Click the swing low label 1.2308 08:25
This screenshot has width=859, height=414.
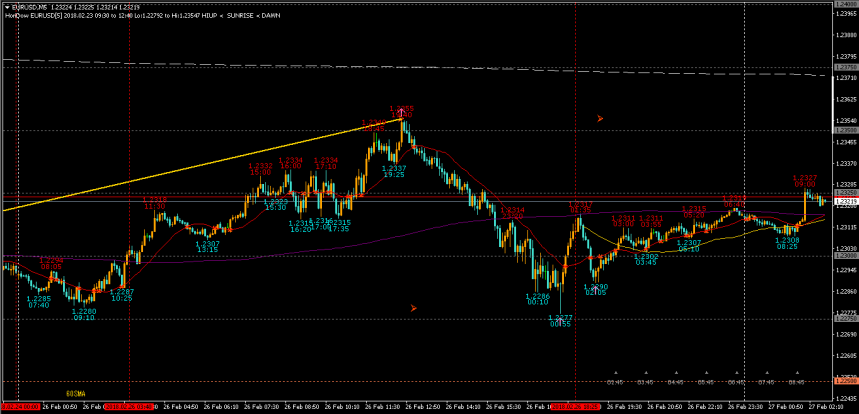click(x=787, y=243)
